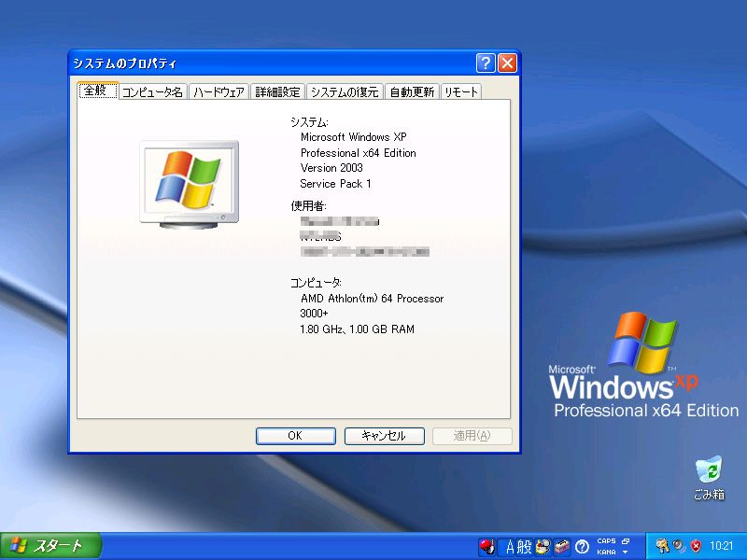The width and height of the screenshot is (747, 560).
Task: Open the language bar options arrow
Action: point(626,553)
